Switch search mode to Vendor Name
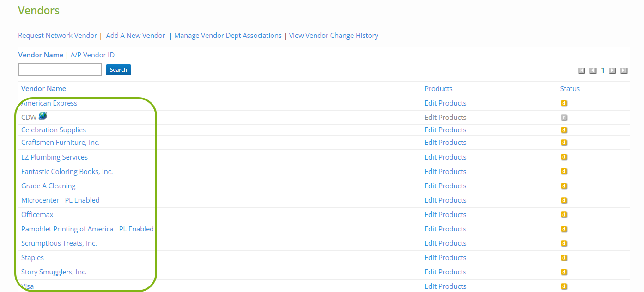Image resolution: width=644 pixels, height=292 pixels. tap(41, 55)
